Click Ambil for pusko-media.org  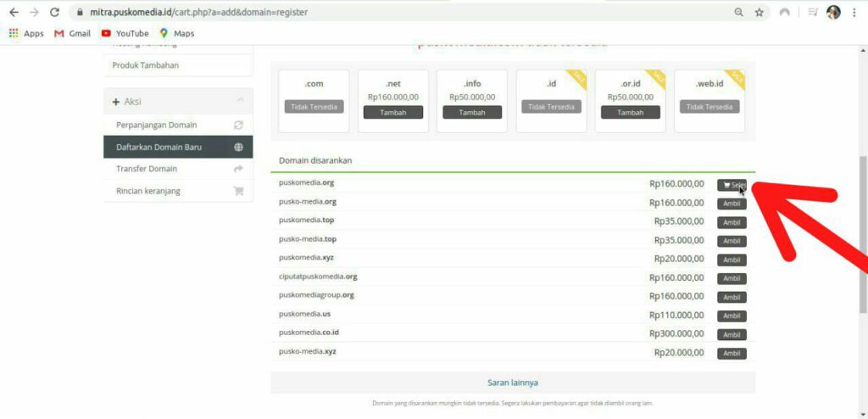pyautogui.click(x=732, y=204)
